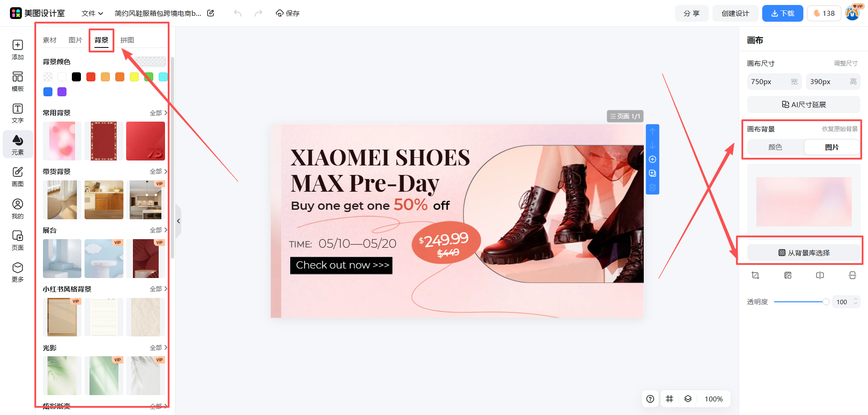This screenshot has height=415, width=868.
Task: Toggle the grid lines icon
Action: [x=670, y=399]
